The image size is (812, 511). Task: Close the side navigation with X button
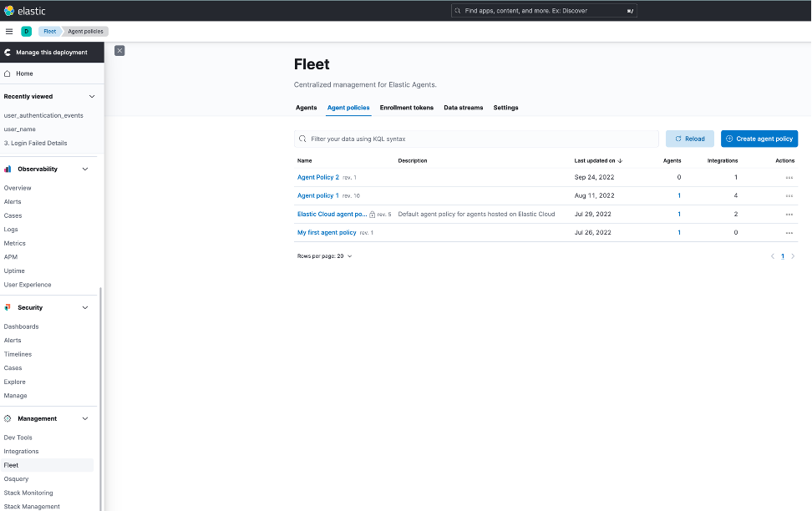119,51
